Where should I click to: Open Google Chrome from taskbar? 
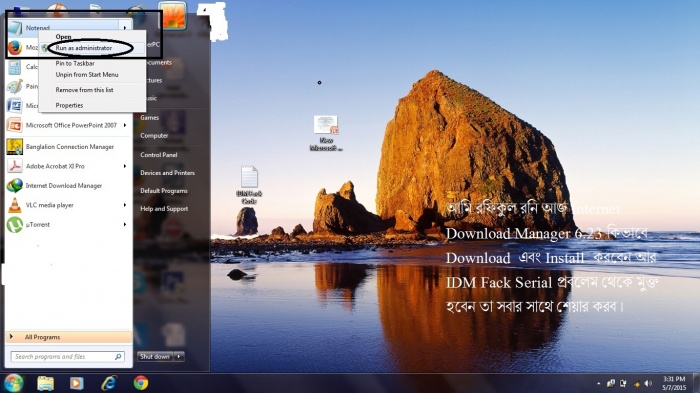(141, 383)
